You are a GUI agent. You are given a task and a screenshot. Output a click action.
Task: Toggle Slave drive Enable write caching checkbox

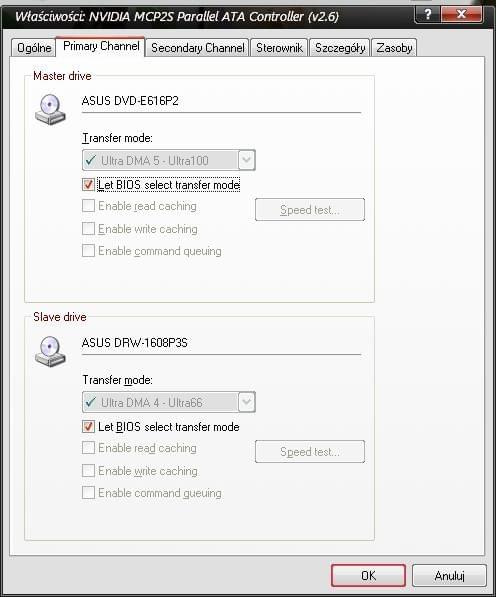88,471
